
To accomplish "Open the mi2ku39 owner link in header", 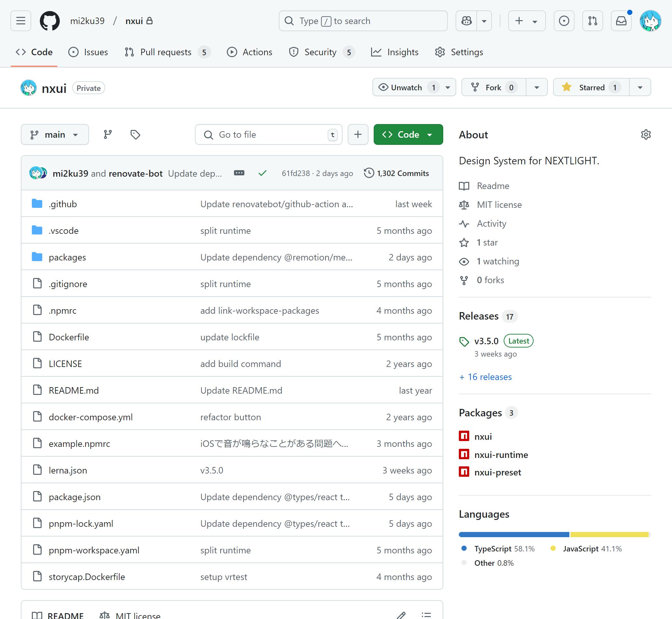I will (x=87, y=21).
